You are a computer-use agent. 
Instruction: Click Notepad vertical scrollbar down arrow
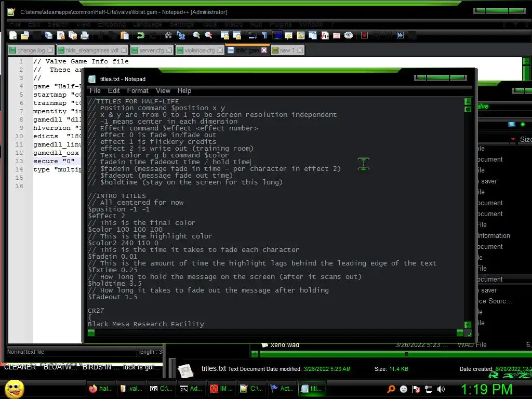[x=468, y=325]
